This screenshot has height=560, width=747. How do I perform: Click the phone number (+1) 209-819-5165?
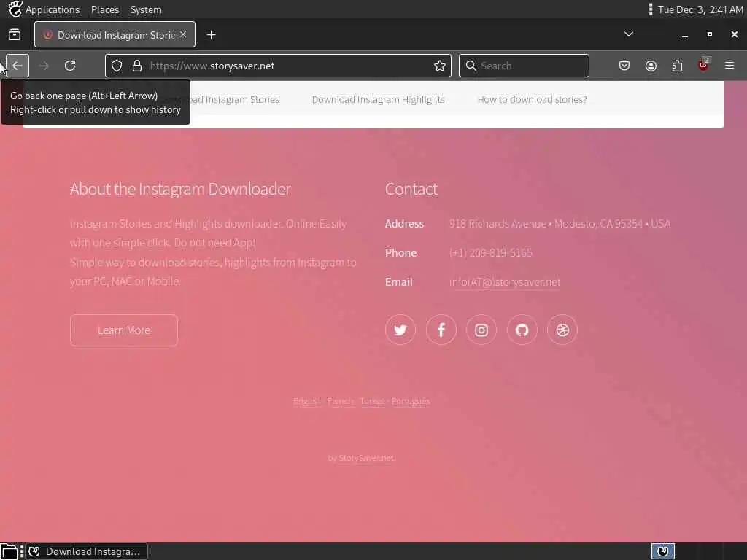click(491, 253)
